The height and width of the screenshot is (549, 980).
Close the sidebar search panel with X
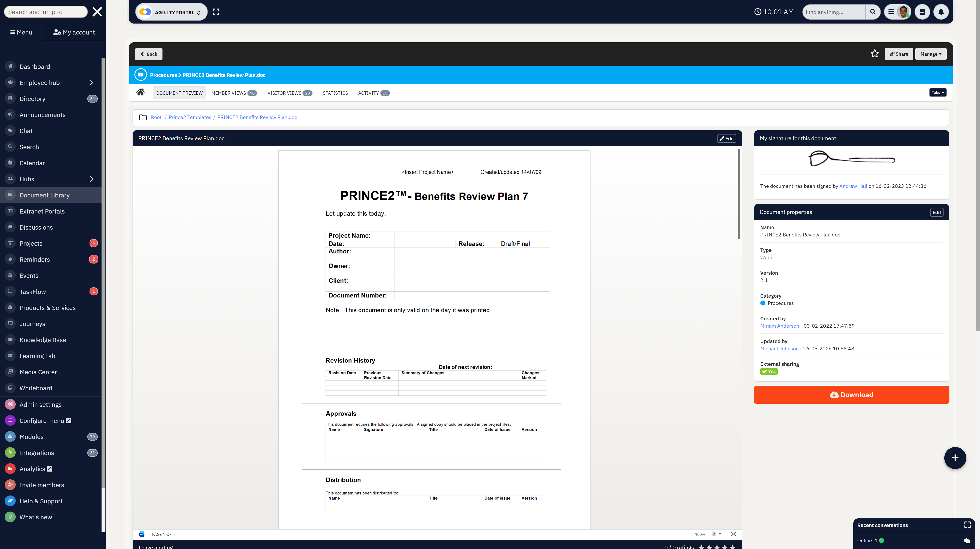tap(97, 12)
